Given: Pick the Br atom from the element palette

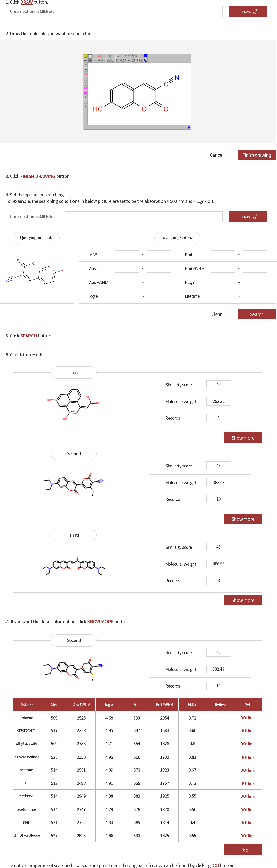Looking at the screenshot, I should (85, 92).
